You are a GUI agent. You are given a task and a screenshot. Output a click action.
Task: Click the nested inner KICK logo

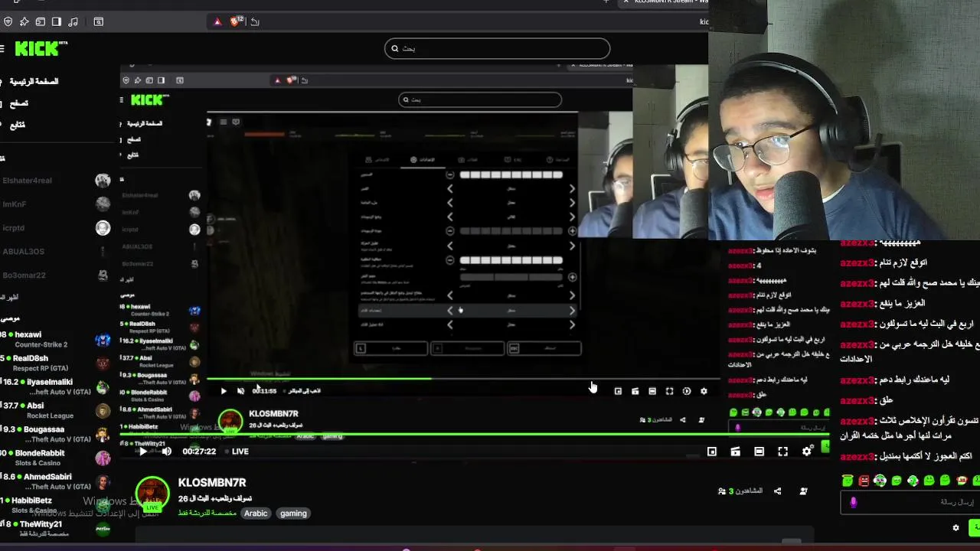tap(150, 99)
